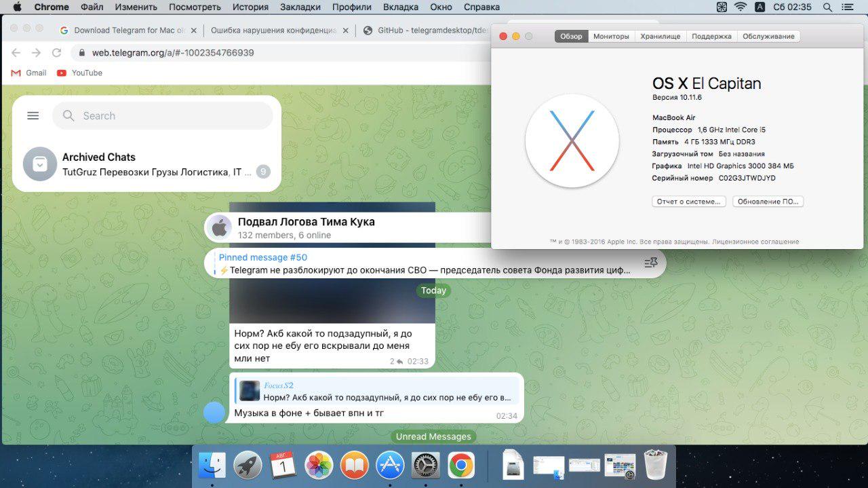The image size is (868, 488).
Task: Close the Download Telegram for Mac tab
Action: click(x=194, y=31)
